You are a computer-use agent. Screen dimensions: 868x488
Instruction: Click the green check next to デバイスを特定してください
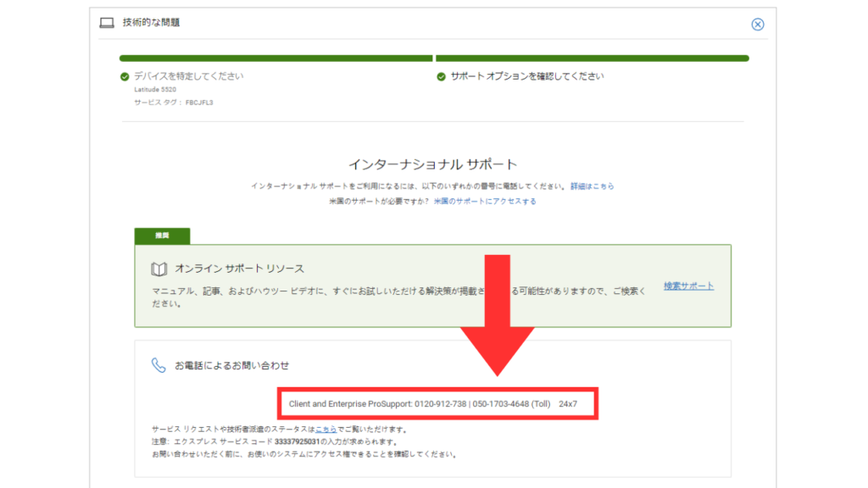[125, 76]
